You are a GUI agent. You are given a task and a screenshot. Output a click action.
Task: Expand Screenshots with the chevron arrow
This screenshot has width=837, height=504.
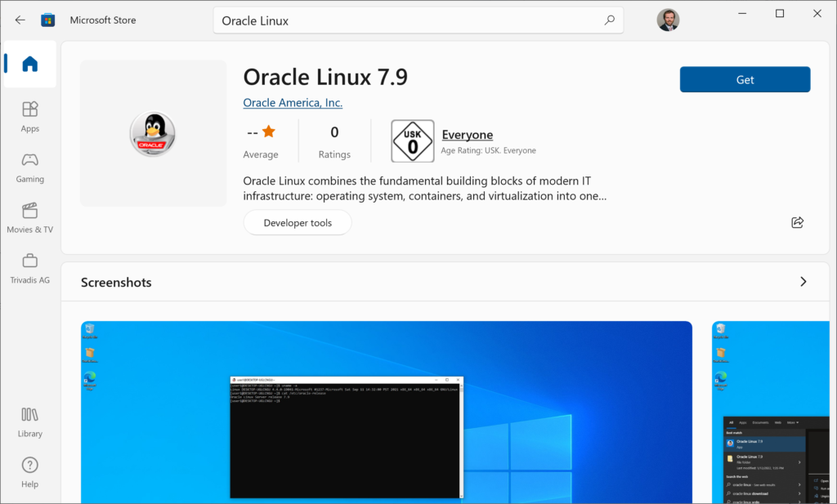pos(803,282)
